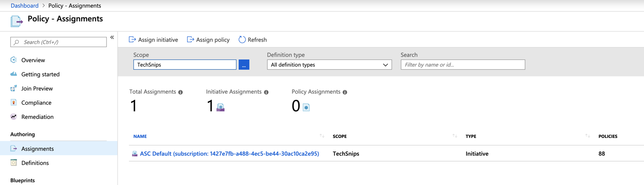Select the Join Preview icon
Image resolution: width=644 pixels, height=185 pixels.
pos(14,88)
